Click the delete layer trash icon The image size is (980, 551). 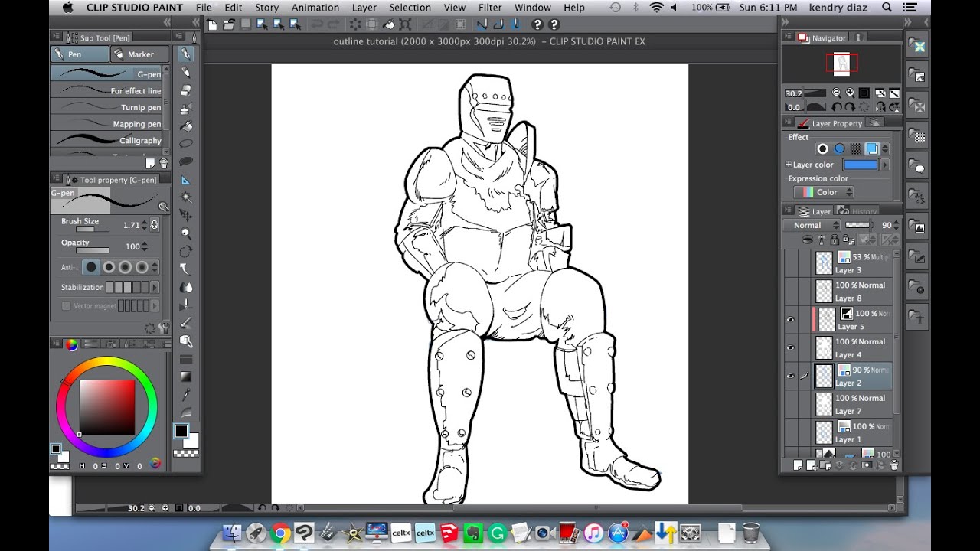pos(893,465)
